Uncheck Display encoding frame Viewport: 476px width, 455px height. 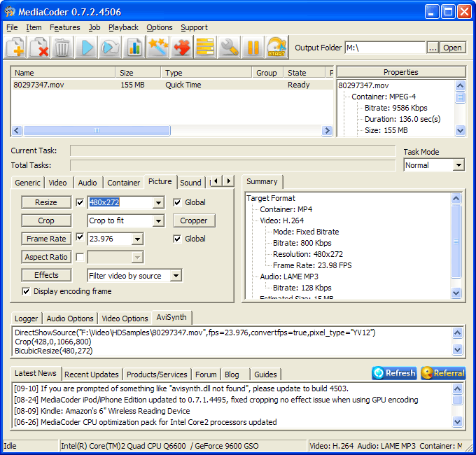coord(26,291)
